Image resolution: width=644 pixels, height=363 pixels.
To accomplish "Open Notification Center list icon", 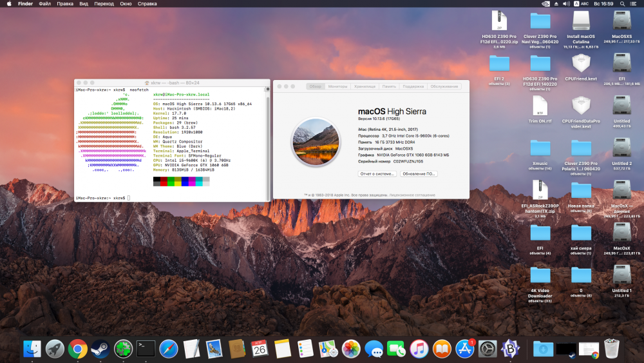I will [x=633, y=4].
